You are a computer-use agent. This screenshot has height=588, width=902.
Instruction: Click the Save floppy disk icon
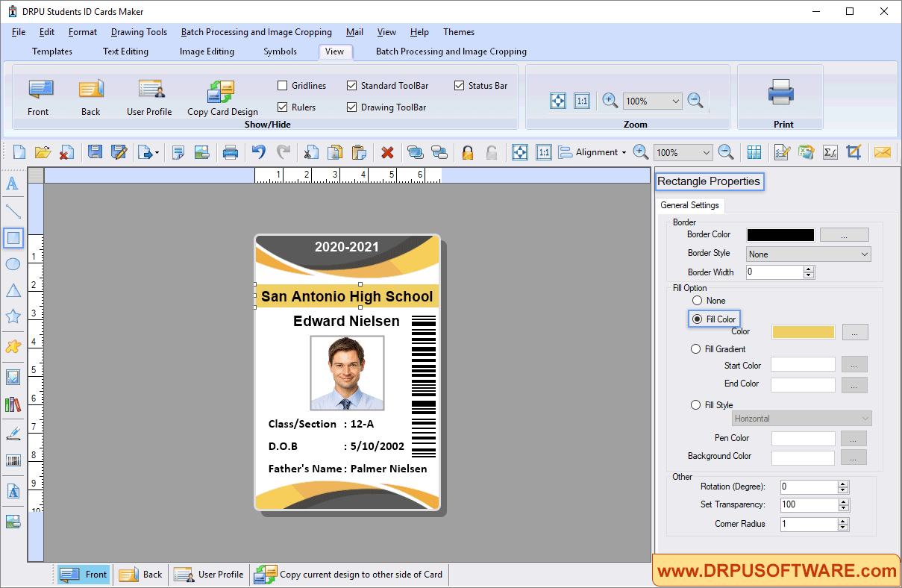pyautogui.click(x=95, y=152)
